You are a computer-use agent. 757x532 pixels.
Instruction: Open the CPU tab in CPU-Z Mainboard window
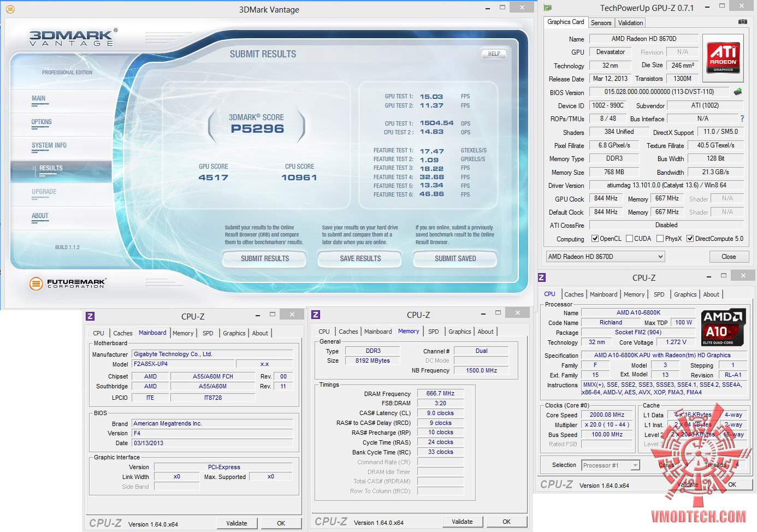coord(98,333)
